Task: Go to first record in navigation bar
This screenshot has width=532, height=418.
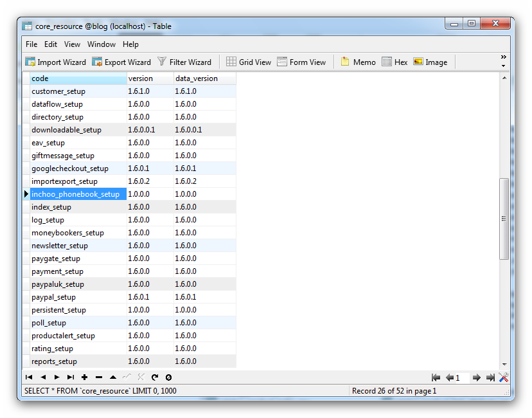Action: 29,377
